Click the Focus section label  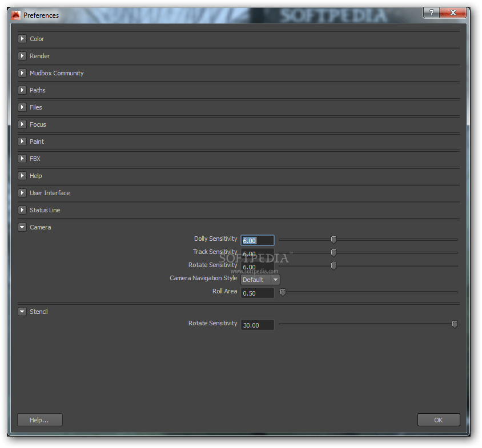(38, 124)
